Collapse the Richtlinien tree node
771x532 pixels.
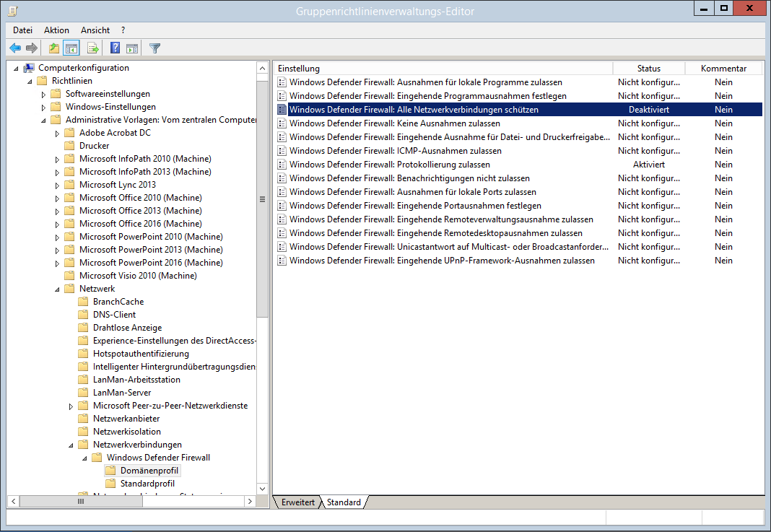point(30,81)
